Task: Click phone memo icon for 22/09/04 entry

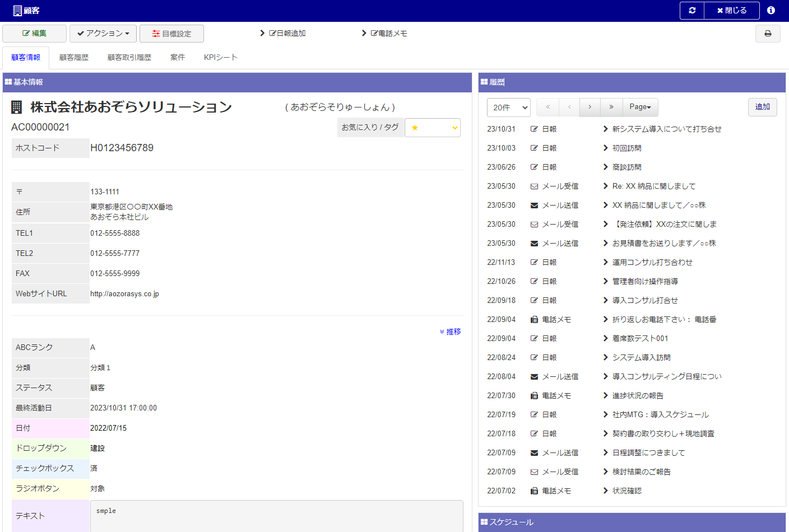Action: point(534,320)
